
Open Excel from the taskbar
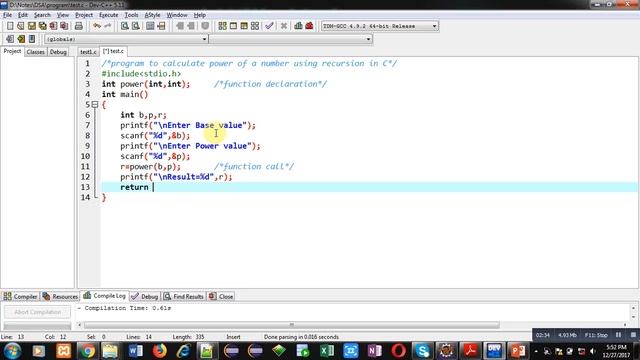tap(327, 351)
